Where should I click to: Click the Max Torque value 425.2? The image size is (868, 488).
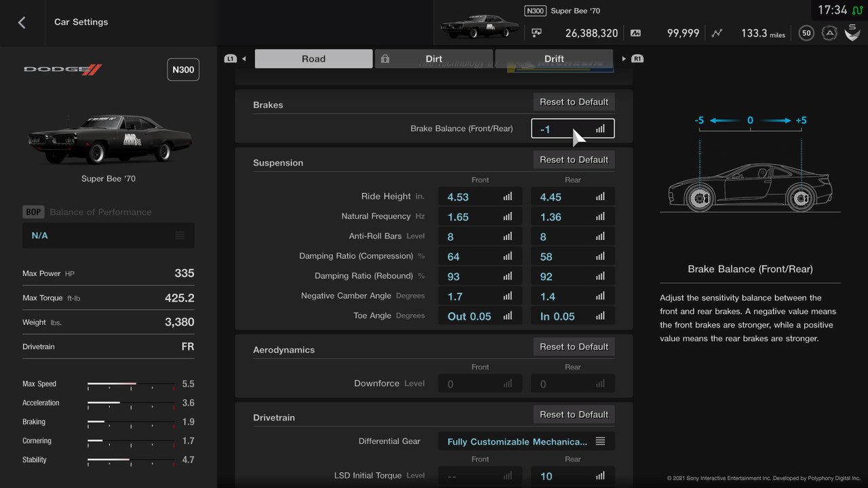click(x=180, y=298)
